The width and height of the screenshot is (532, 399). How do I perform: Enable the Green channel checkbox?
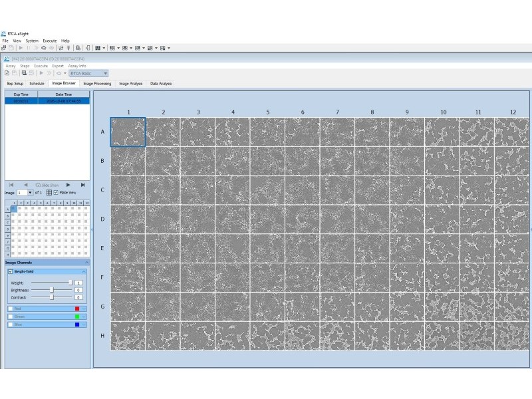click(11, 317)
